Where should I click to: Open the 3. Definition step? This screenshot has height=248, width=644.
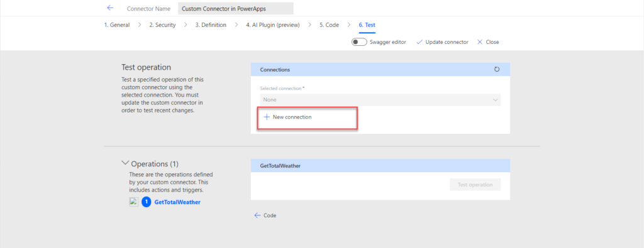pos(211,25)
